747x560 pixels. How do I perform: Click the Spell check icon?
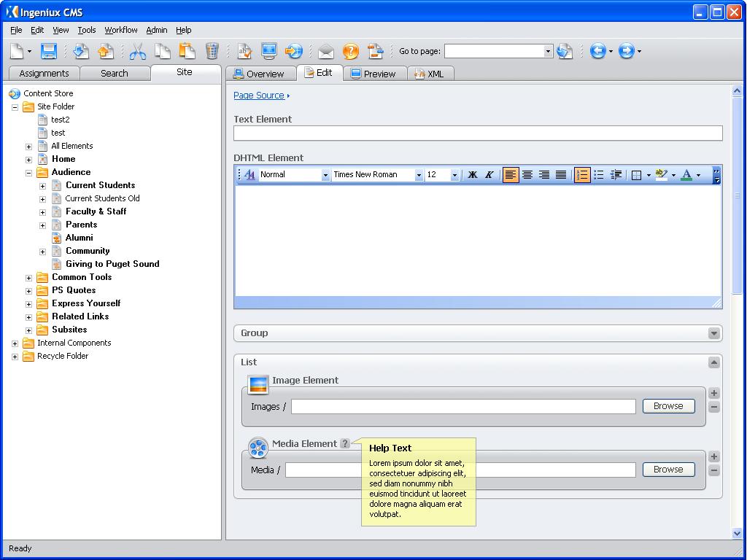click(245, 51)
